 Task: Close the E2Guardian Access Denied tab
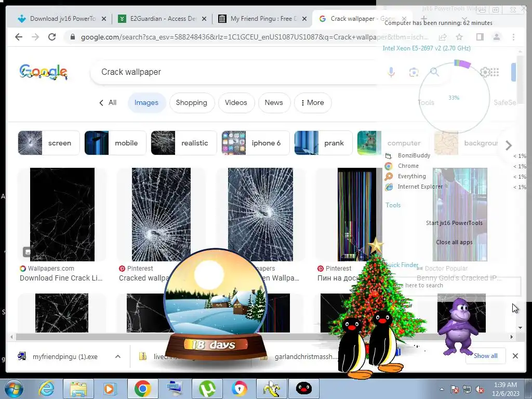click(x=204, y=19)
